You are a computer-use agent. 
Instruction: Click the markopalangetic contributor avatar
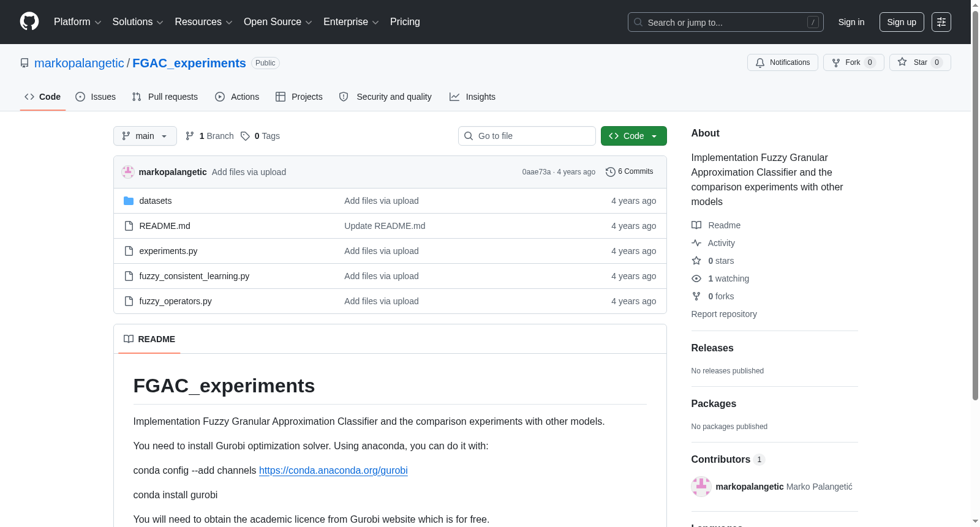pyautogui.click(x=701, y=487)
